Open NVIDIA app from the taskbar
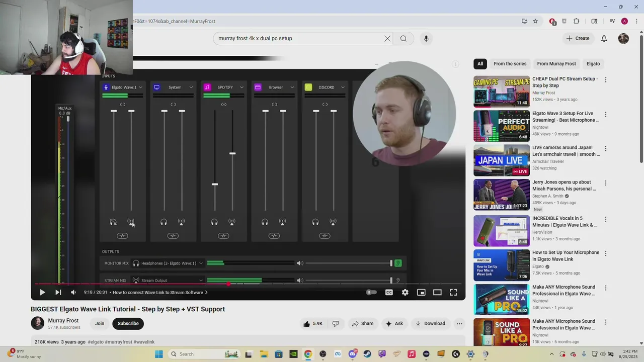Viewport: 644px width, 362px height. pos(293,354)
